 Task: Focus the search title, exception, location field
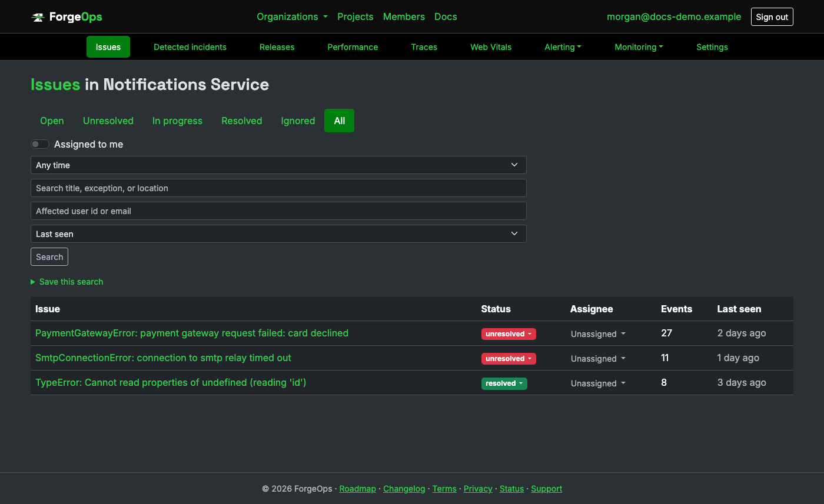pyautogui.click(x=278, y=188)
